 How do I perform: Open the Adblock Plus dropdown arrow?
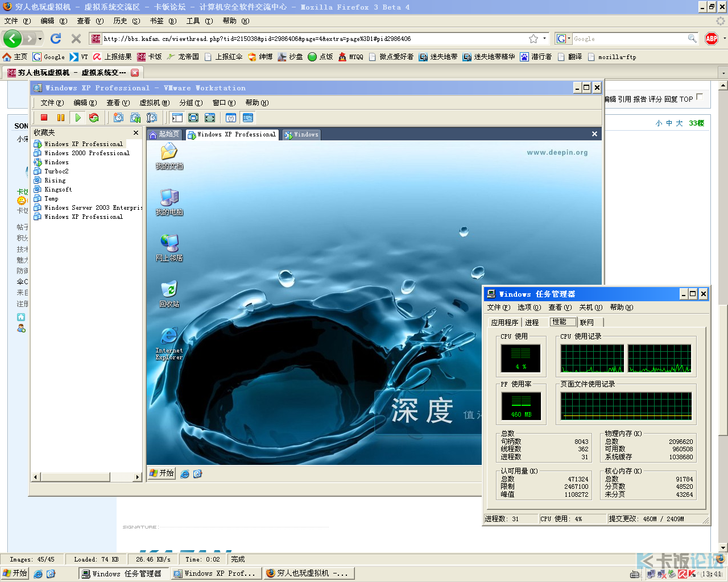point(724,39)
